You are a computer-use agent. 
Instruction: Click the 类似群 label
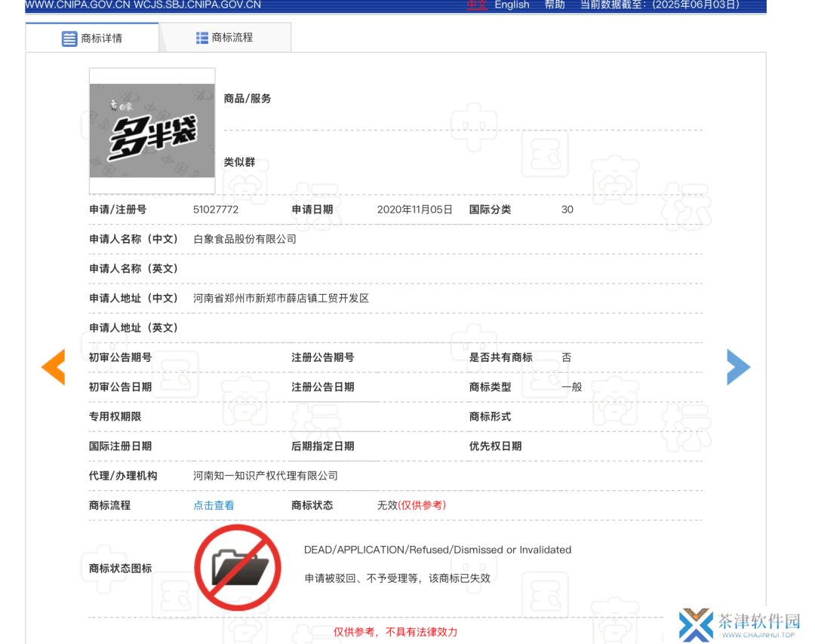click(x=240, y=162)
